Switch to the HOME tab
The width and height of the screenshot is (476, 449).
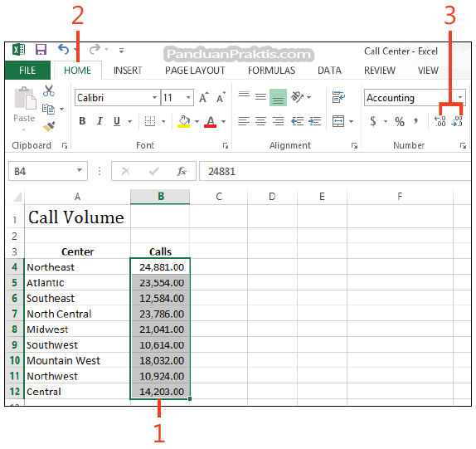click(x=77, y=71)
